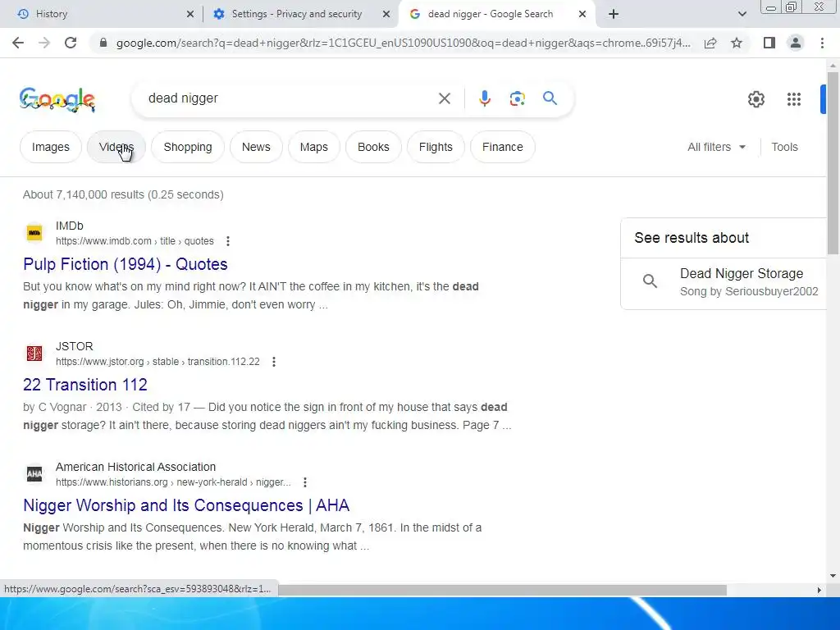840x630 pixels.
Task: Bookmark this tab with the star
Action: pyautogui.click(x=737, y=43)
